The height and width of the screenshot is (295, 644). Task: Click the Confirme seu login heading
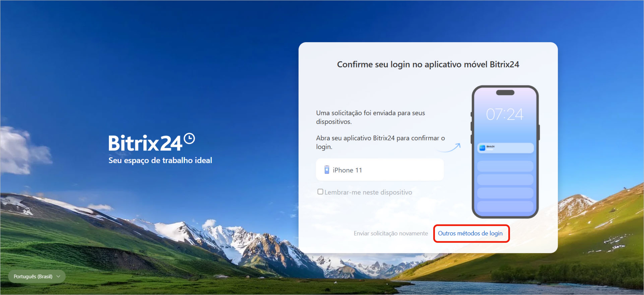coord(428,64)
